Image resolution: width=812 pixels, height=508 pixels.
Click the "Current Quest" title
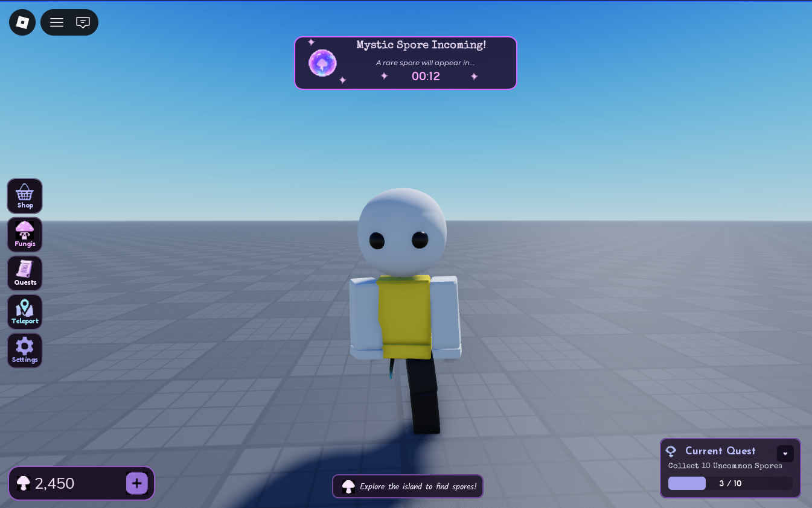click(x=720, y=451)
